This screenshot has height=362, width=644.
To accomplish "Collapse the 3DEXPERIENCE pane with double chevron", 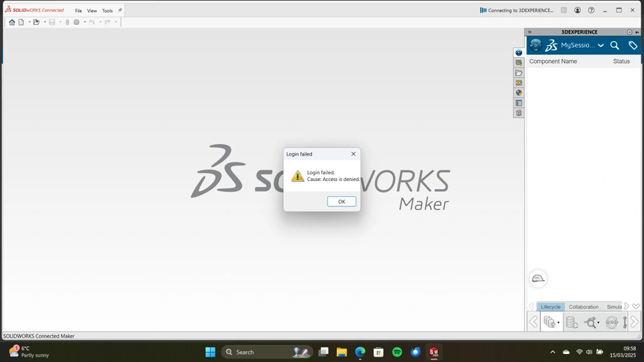I will click(x=530, y=32).
